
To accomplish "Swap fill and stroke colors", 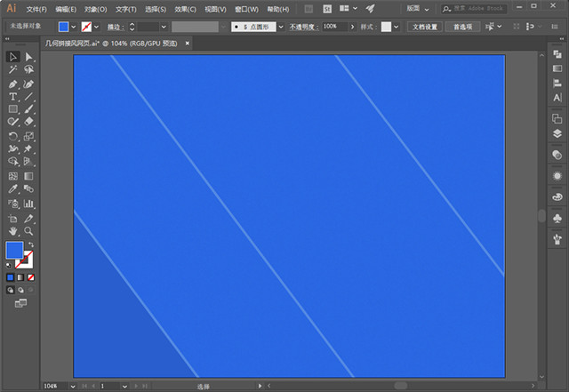I will point(31,244).
